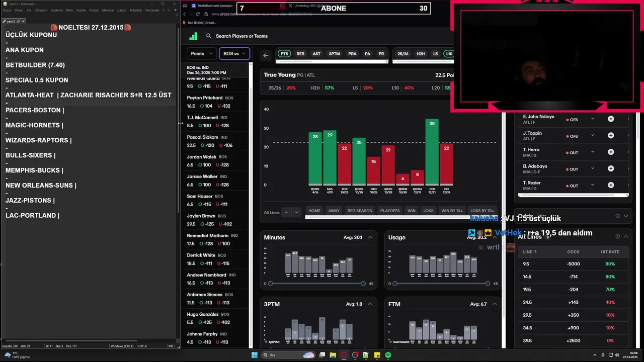This screenshot has height=362, width=644.
Task: Switch to Underdog NBA browser tab
Action: coord(309,6)
